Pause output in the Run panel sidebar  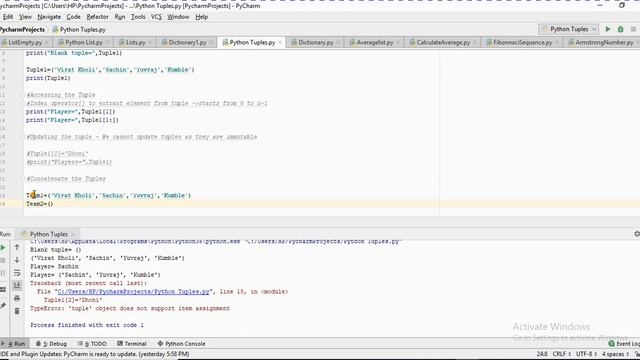pos(3,273)
